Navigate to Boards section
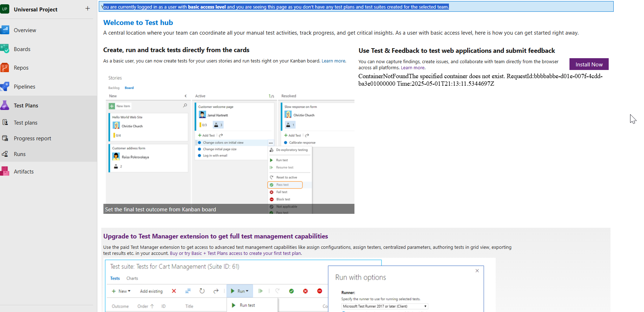 click(x=22, y=49)
